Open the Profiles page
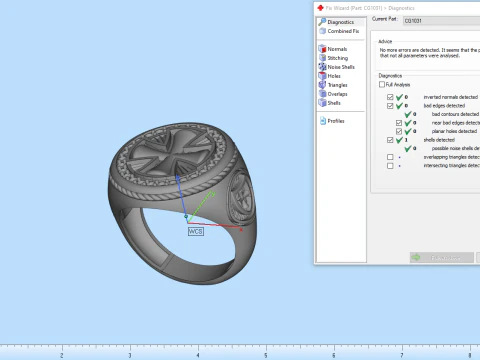The height and width of the screenshot is (360, 480). point(332,121)
